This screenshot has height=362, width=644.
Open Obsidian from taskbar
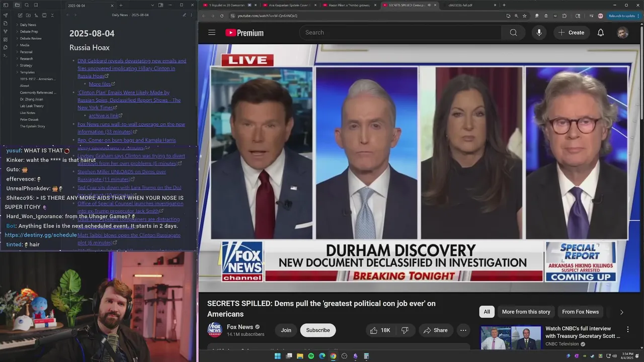355,356
